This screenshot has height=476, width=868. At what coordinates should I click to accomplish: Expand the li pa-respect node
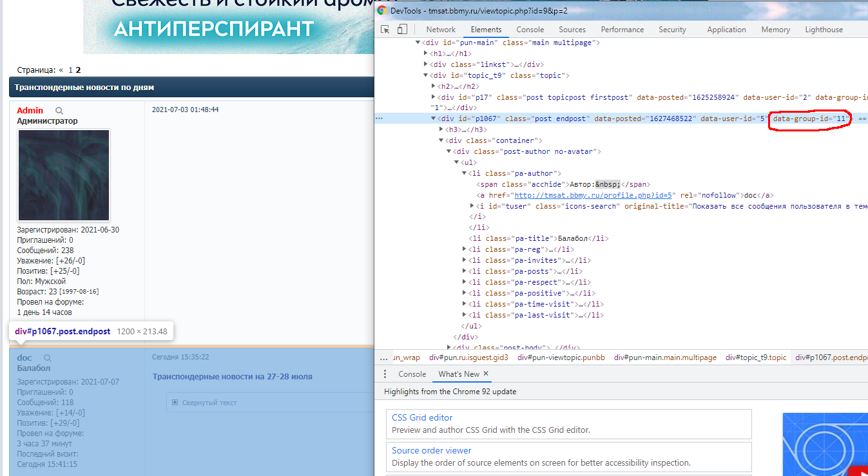(464, 283)
